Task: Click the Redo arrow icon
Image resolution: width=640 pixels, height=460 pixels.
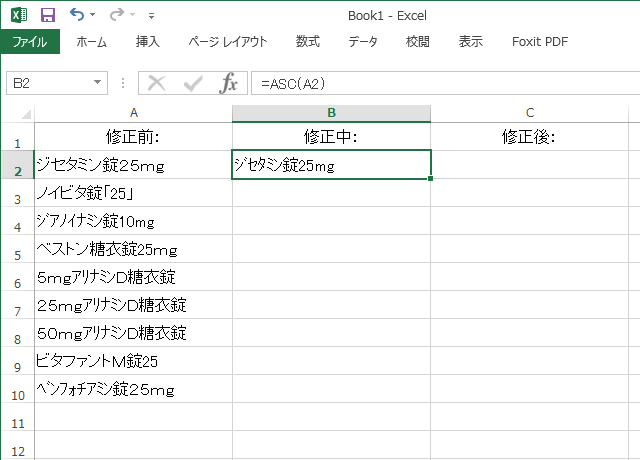Action: (x=116, y=15)
